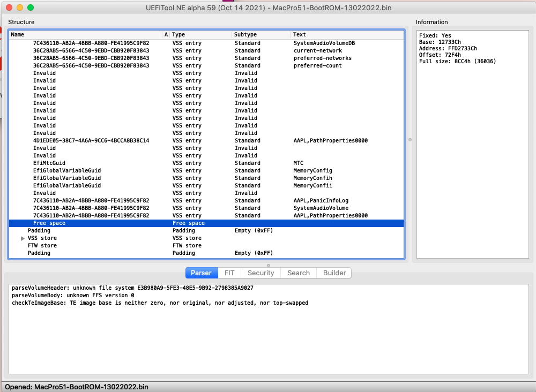The height and width of the screenshot is (392, 536).
Task: Sort by the Subtype column header
Action: point(261,34)
